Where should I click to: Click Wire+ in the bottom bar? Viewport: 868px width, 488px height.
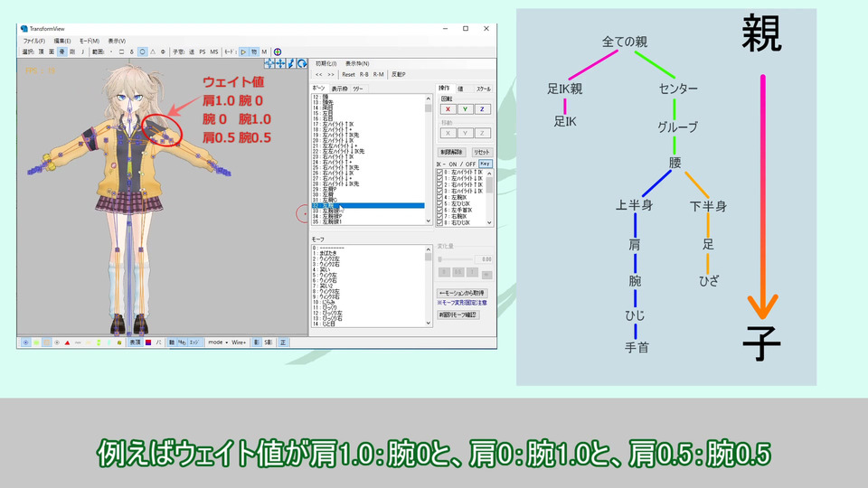click(x=239, y=343)
